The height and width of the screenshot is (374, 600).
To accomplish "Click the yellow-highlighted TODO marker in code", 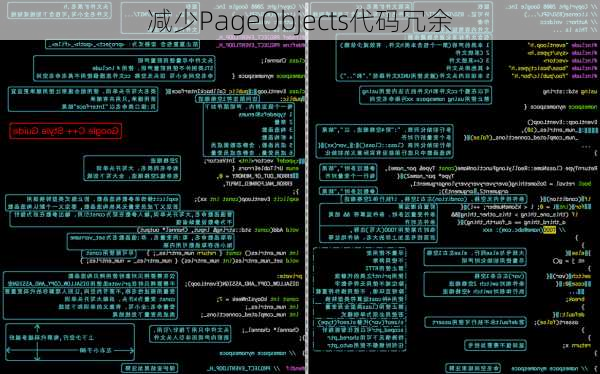I will [x=549, y=230].
